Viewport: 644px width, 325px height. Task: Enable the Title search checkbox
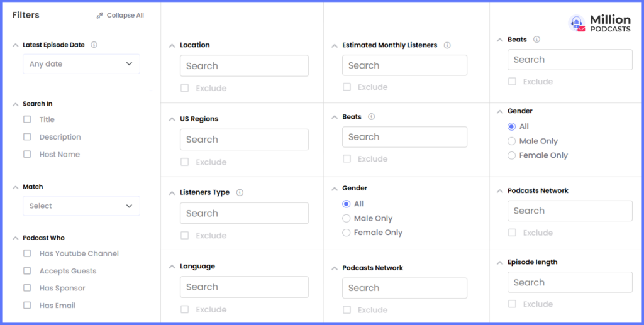(27, 119)
